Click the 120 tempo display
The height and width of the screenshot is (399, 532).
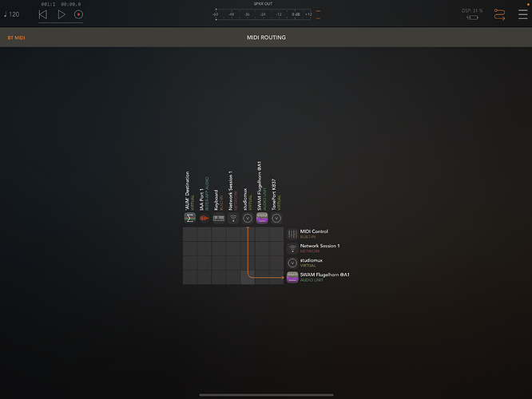click(12, 14)
